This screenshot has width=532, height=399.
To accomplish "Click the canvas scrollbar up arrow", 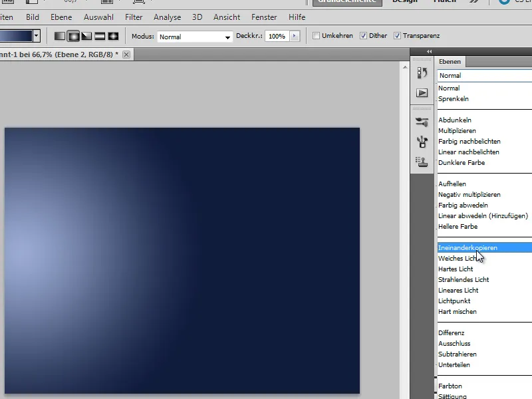I will click(405, 68).
